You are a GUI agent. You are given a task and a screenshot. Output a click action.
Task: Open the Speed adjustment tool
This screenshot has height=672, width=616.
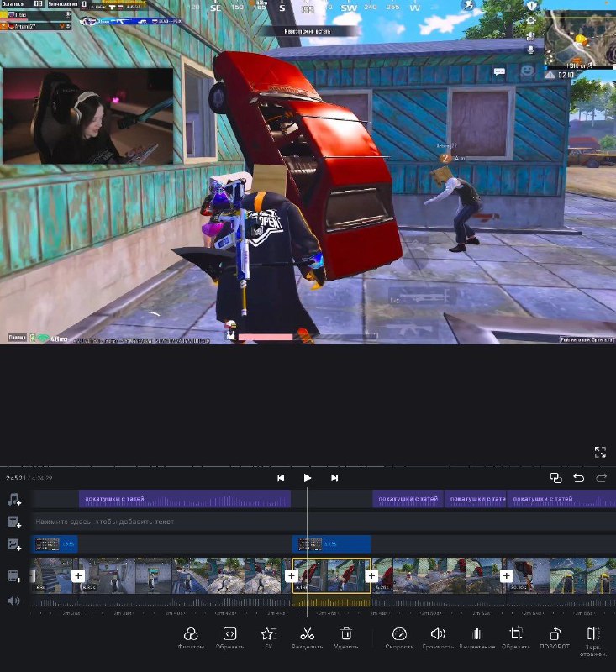pos(399,635)
